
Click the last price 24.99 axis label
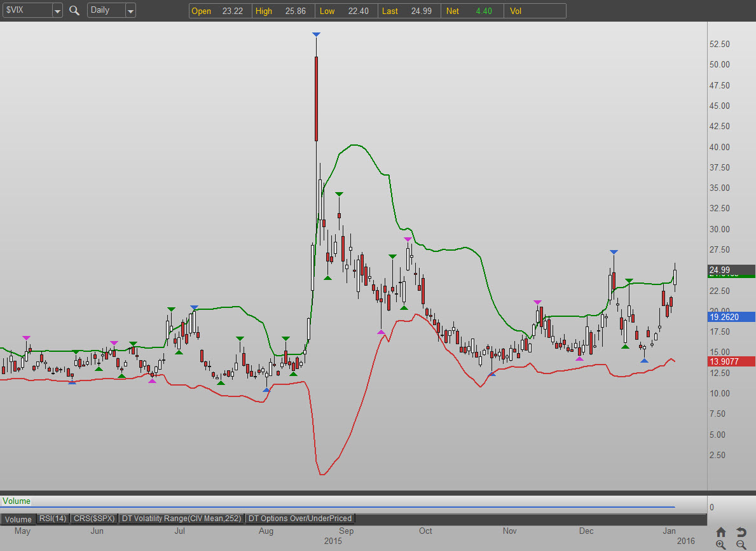(722, 270)
